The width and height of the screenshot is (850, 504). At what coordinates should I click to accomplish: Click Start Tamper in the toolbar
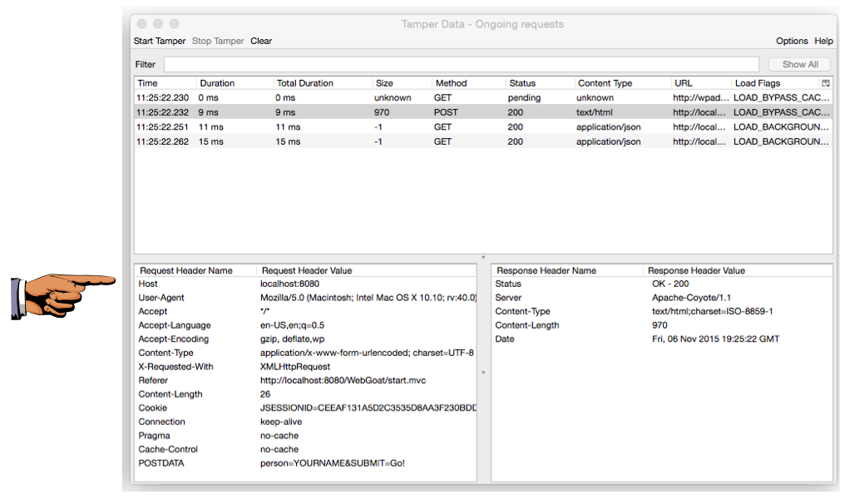[160, 41]
